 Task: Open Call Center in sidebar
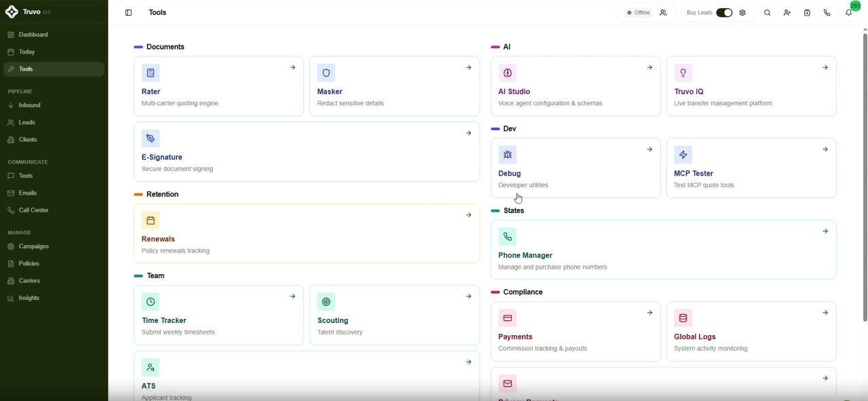(54, 210)
